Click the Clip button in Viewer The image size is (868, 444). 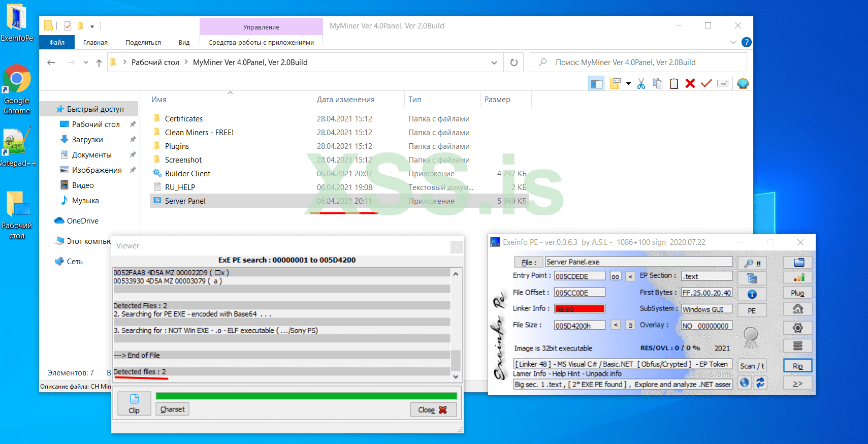point(134,403)
